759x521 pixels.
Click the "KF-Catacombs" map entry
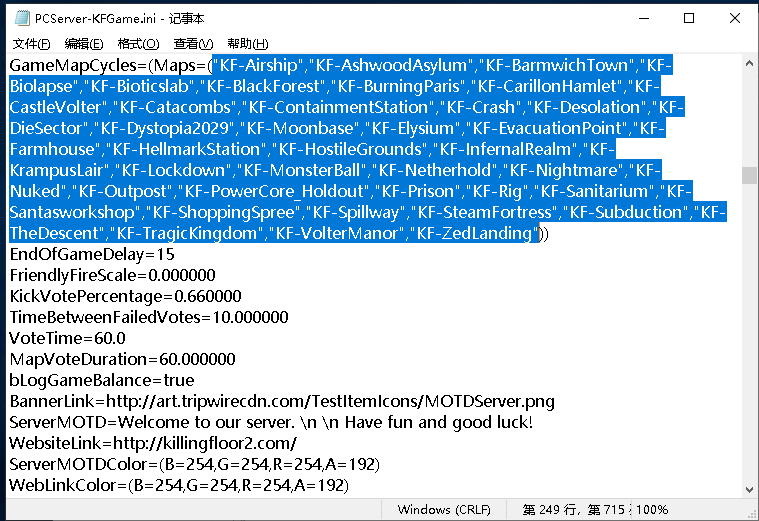(x=175, y=107)
